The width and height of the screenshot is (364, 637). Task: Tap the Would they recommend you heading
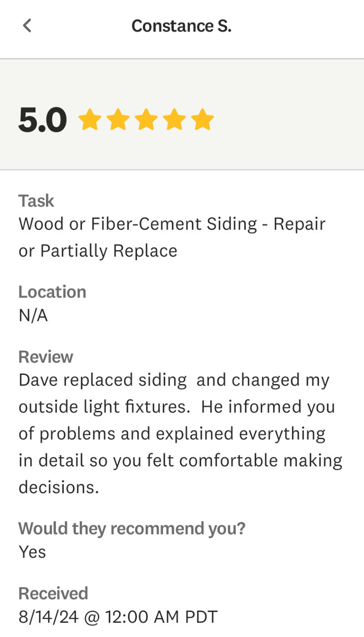coord(131,528)
